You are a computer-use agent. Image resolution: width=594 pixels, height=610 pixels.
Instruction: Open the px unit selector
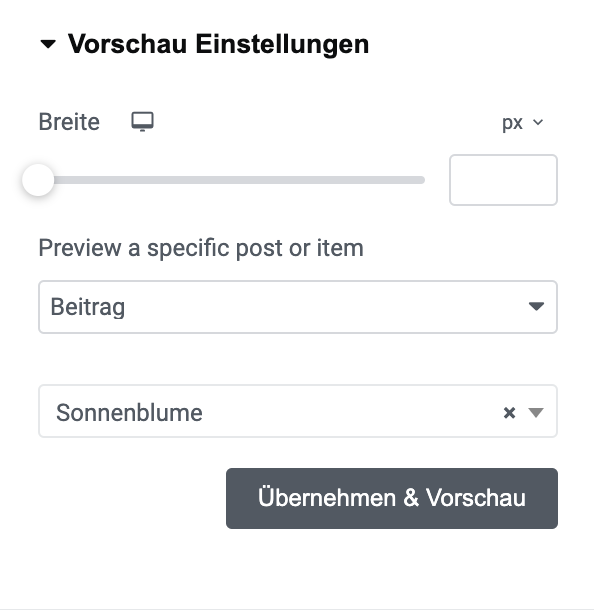pos(522,123)
